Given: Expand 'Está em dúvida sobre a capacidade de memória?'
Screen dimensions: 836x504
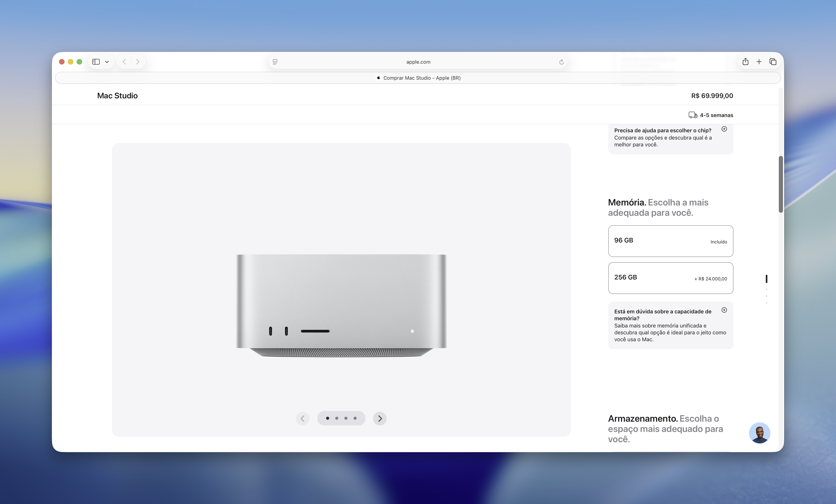Looking at the screenshot, I should [724, 310].
